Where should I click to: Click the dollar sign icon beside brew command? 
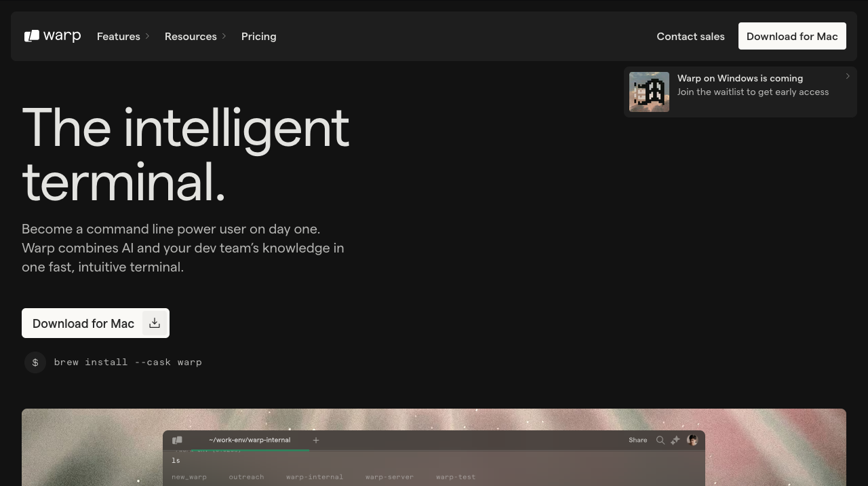tap(35, 362)
